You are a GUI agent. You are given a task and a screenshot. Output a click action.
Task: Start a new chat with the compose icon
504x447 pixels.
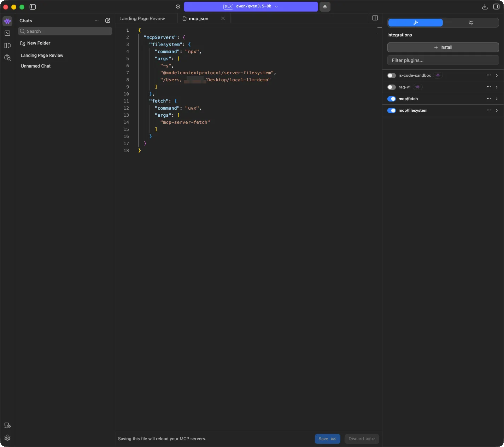click(x=108, y=21)
